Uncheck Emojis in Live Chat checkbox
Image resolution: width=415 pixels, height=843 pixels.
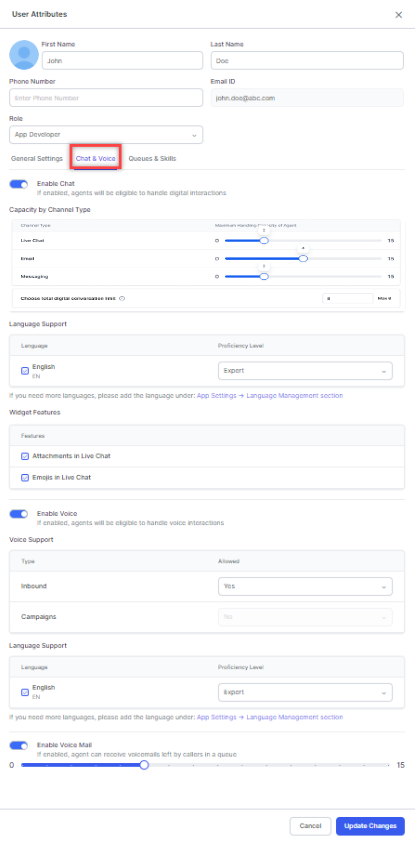coord(25,477)
